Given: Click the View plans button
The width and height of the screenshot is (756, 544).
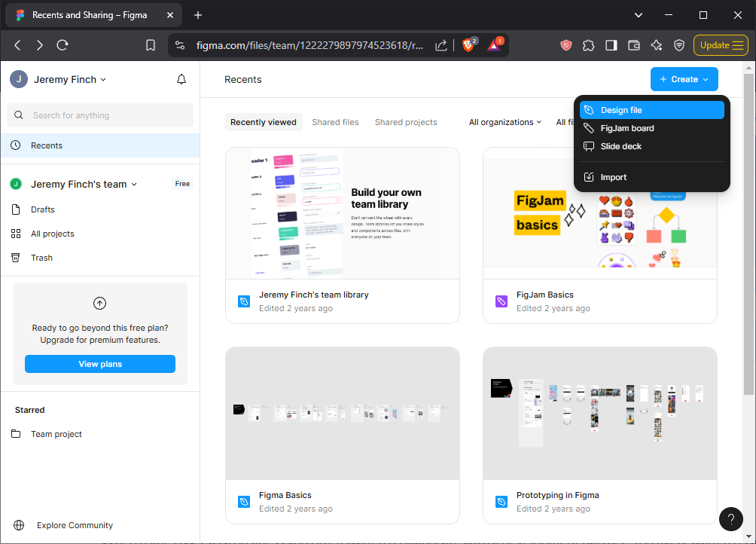Looking at the screenshot, I should [x=100, y=364].
